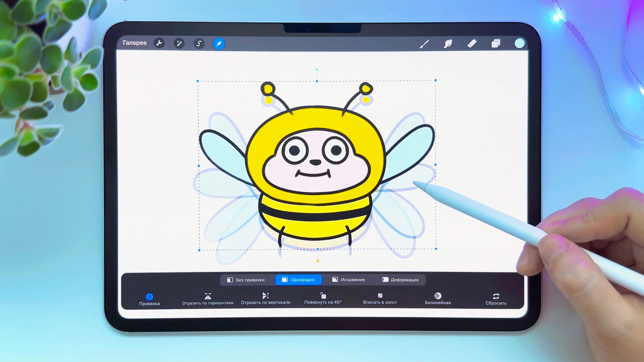Click the top-middle edge transform node
644x362 pixels.
pyautogui.click(x=317, y=81)
